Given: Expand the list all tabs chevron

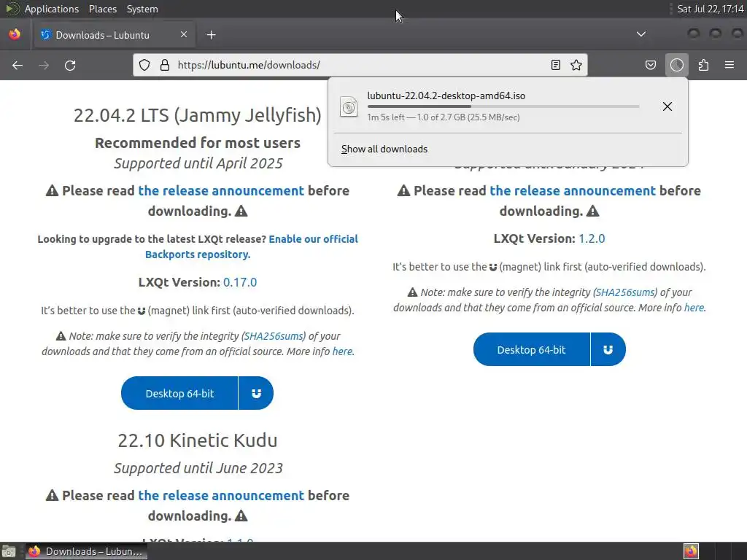Looking at the screenshot, I should coord(641,34).
